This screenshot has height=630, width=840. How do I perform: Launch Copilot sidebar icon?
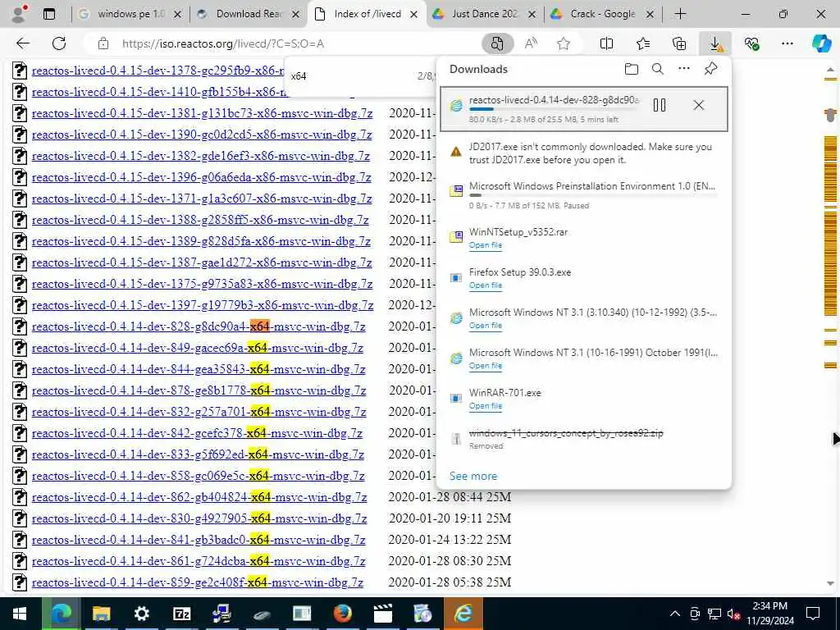tap(821, 43)
